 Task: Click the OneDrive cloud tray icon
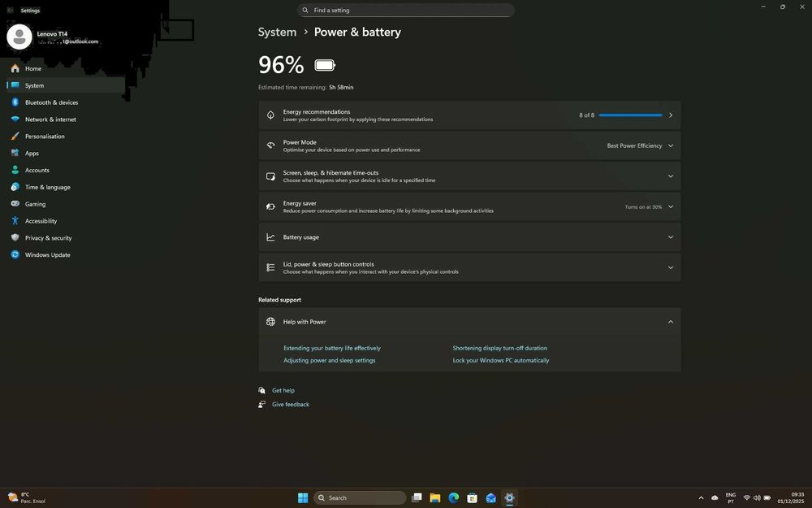point(715,497)
